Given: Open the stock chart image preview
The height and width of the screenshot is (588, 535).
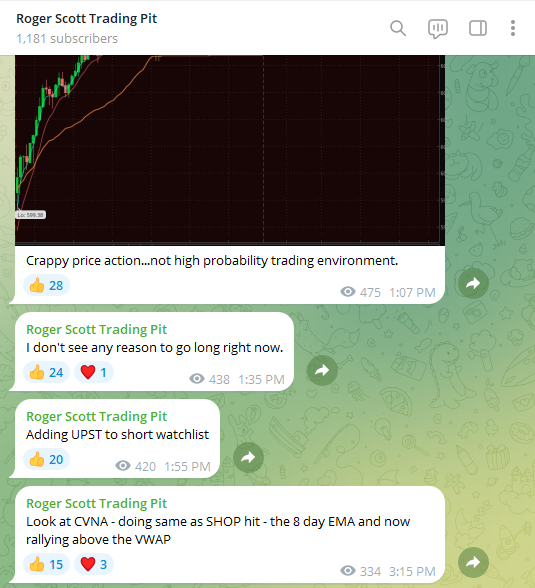Looking at the screenshot, I should [x=230, y=150].
